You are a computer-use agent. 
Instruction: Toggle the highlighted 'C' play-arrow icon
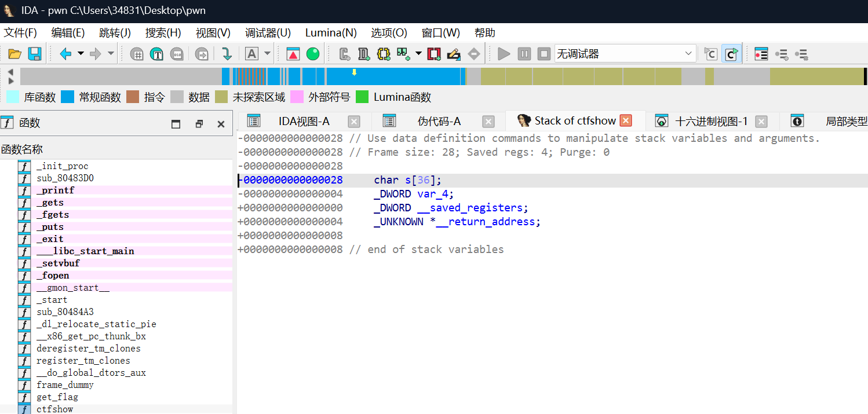point(731,54)
